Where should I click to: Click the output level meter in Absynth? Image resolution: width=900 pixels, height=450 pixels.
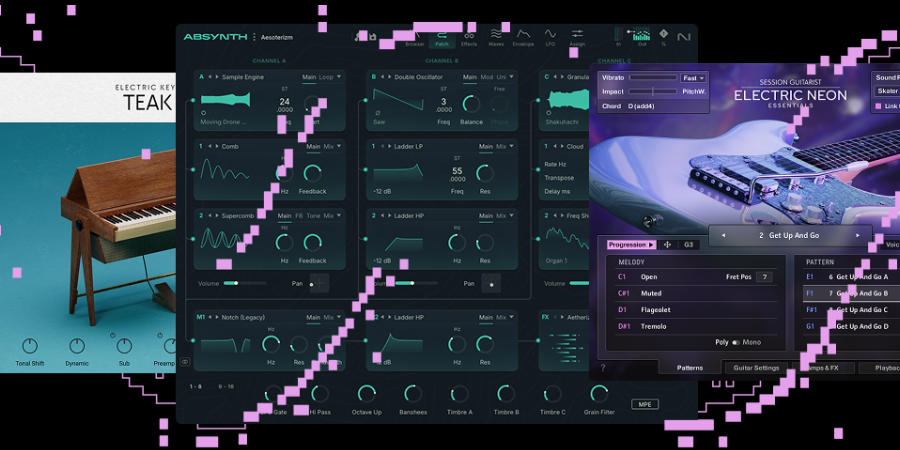tap(641, 35)
